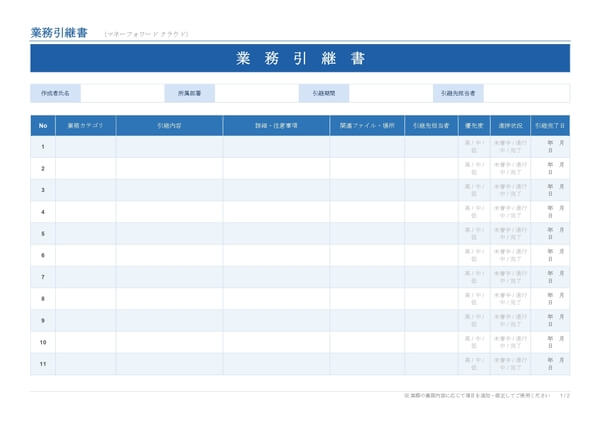Open progress status cell in row 3
The width and height of the screenshot is (600, 424).
click(511, 190)
